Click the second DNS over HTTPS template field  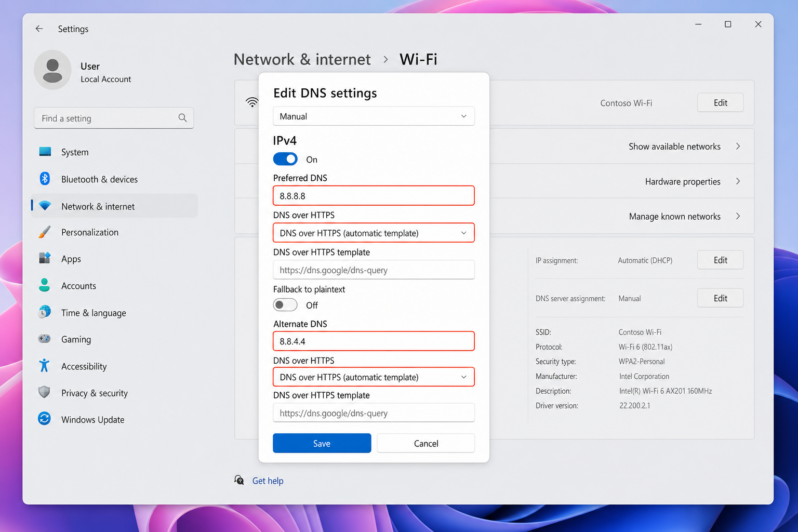[x=374, y=413]
